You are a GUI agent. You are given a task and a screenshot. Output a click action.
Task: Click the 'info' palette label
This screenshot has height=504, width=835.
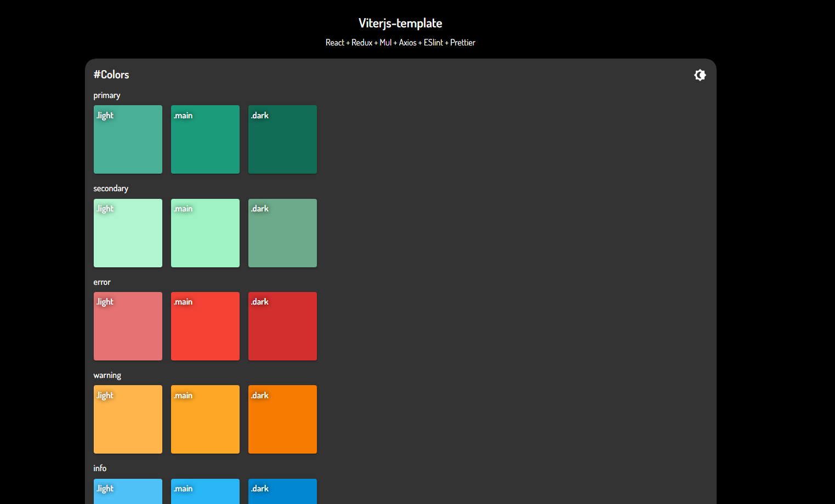(100, 468)
